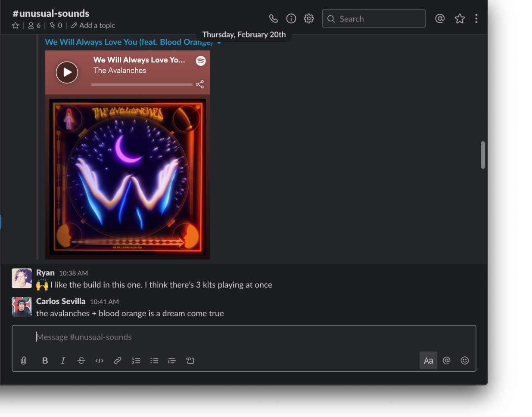Image resolution: width=532 pixels, height=417 pixels.
Task: Toggle inline code formatting
Action: [100, 361]
